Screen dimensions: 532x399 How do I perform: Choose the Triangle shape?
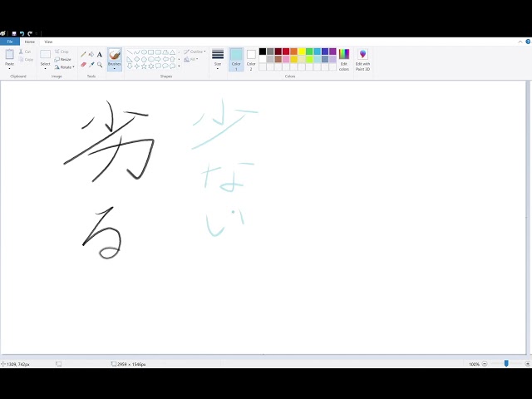click(x=172, y=52)
